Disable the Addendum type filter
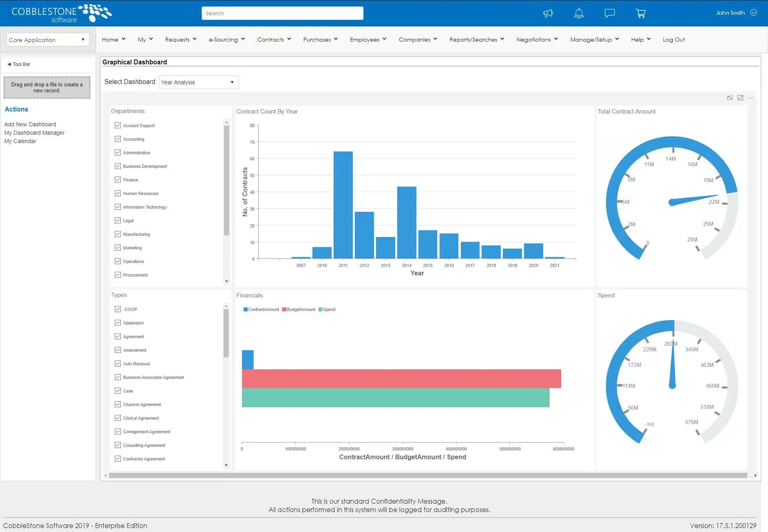Screen dimensions: 768x532 (x=118, y=323)
